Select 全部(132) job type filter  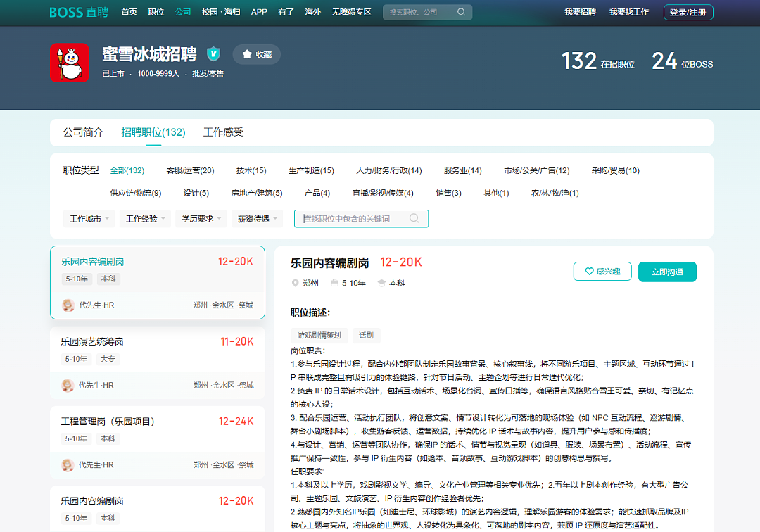pyautogui.click(x=127, y=170)
